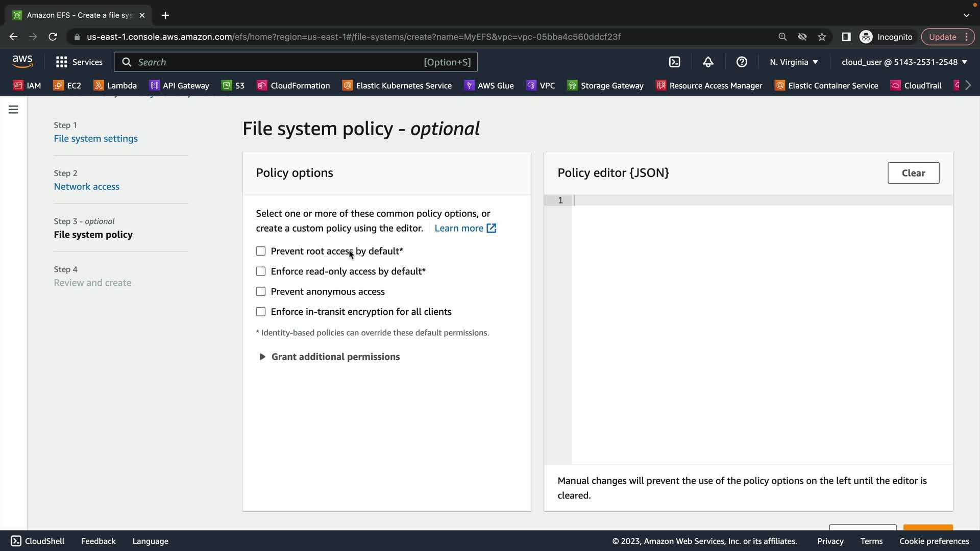Click inside the JSON policy editor line 1
980x551 pixels.
tap(761, 201)
